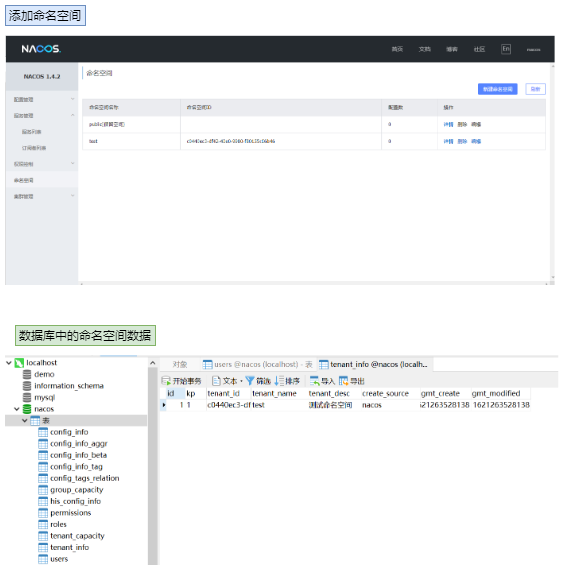
Task: Click the Sort (排序) toolbar icon
Action: (x=279, y=381)
